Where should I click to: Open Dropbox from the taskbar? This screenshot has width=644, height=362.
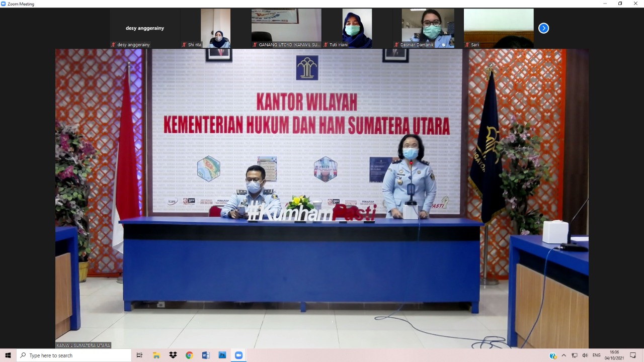click(x=173, y=355)
